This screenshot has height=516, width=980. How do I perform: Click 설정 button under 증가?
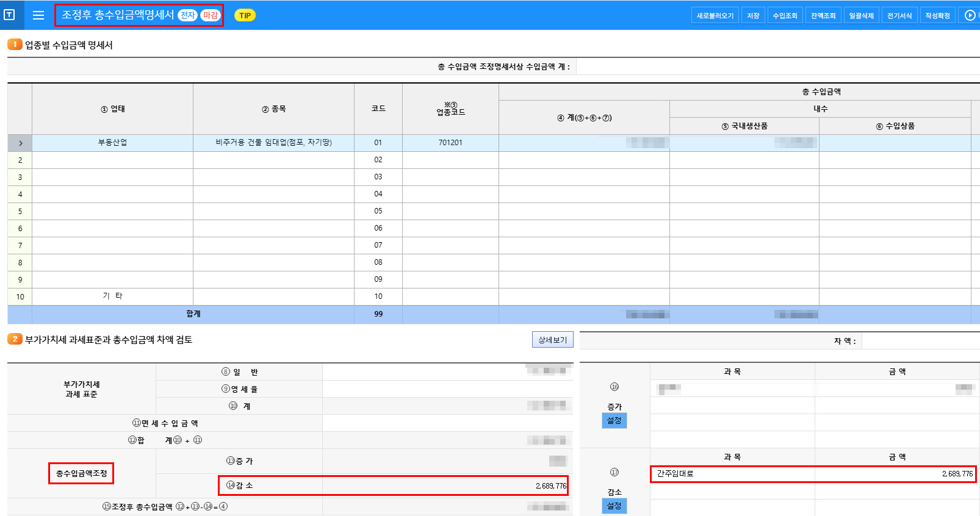[x=614, y=420]
